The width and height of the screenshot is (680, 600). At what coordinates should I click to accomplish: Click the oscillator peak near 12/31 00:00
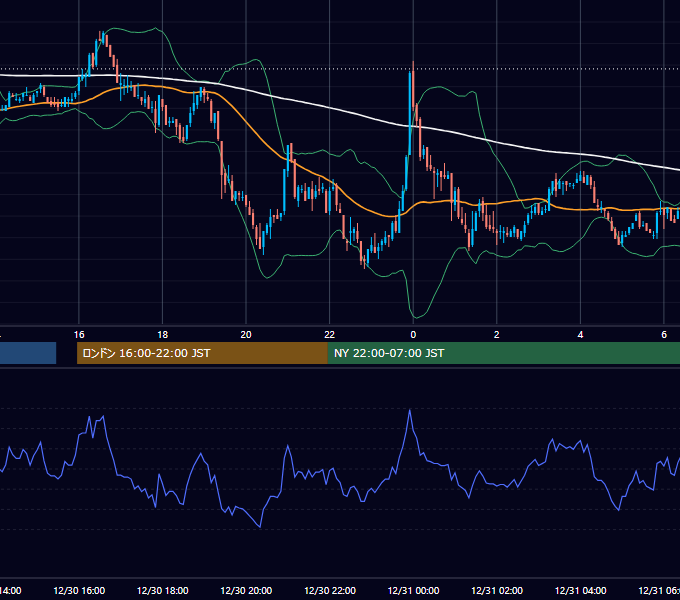pos(410,410)
